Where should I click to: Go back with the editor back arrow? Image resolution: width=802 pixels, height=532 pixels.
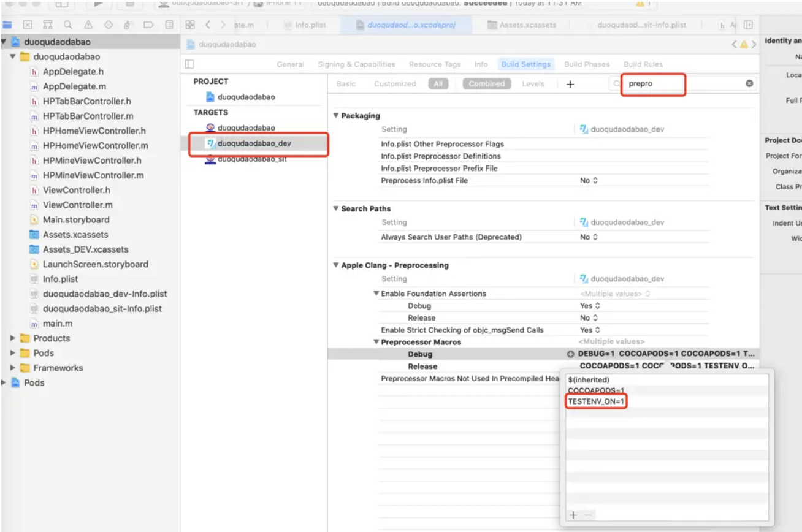pyautogui.click(x=208, y=25)
